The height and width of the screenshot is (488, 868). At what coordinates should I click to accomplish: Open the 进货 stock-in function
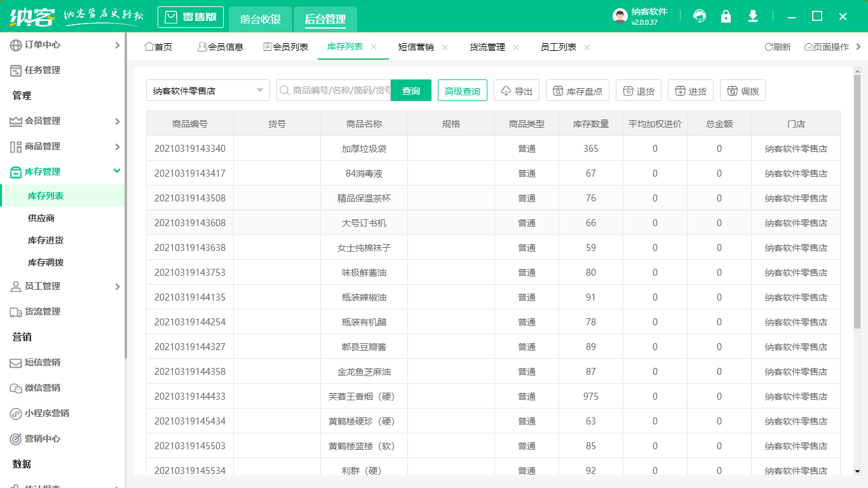[x=691, y=90]
